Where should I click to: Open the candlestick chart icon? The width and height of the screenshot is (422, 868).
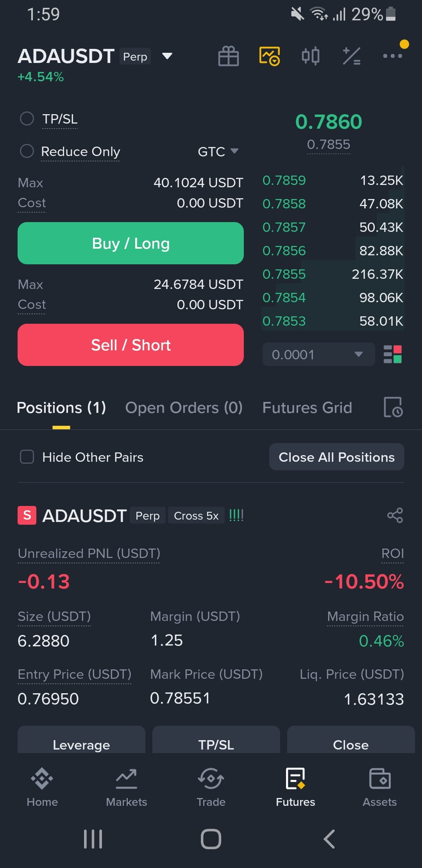click(311, 56)
